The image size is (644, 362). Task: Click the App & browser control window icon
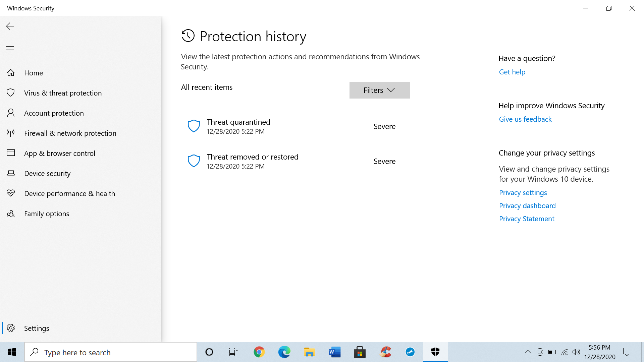point(11,153)
